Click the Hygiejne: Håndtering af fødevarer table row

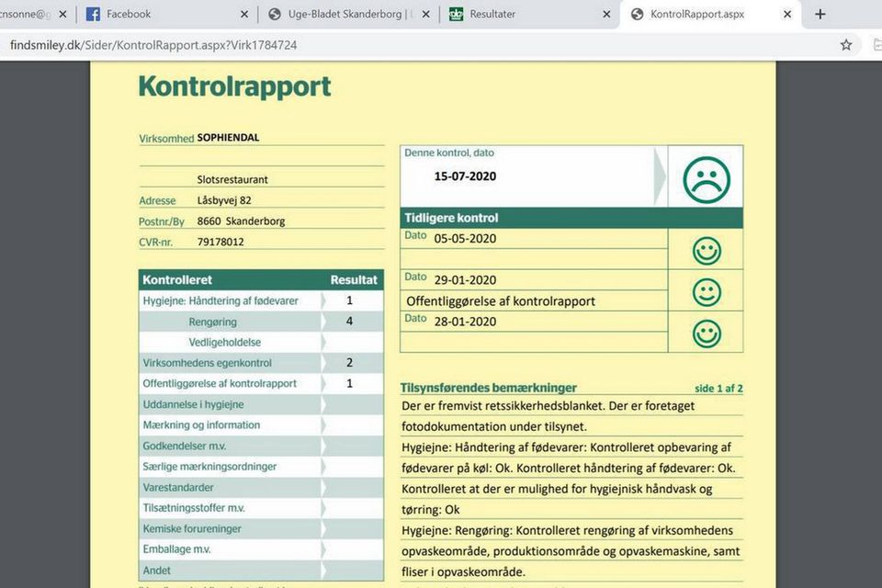coord(261,301)
